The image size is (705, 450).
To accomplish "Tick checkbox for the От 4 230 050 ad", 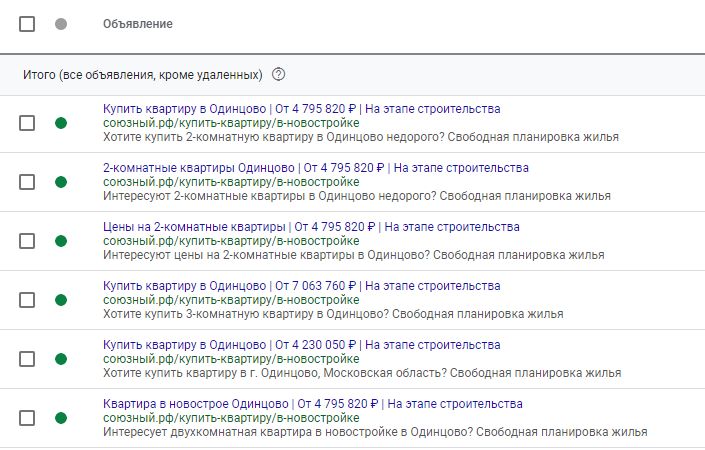I will click(x=27, y=359).
